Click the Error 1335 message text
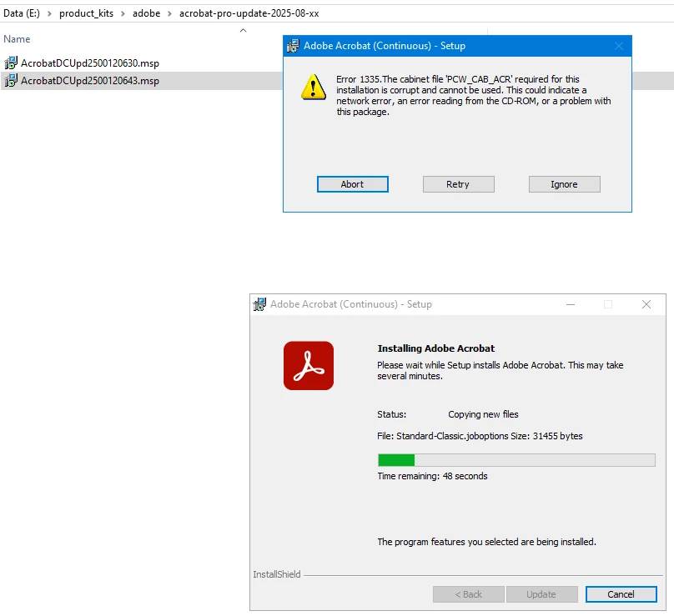 473,95
